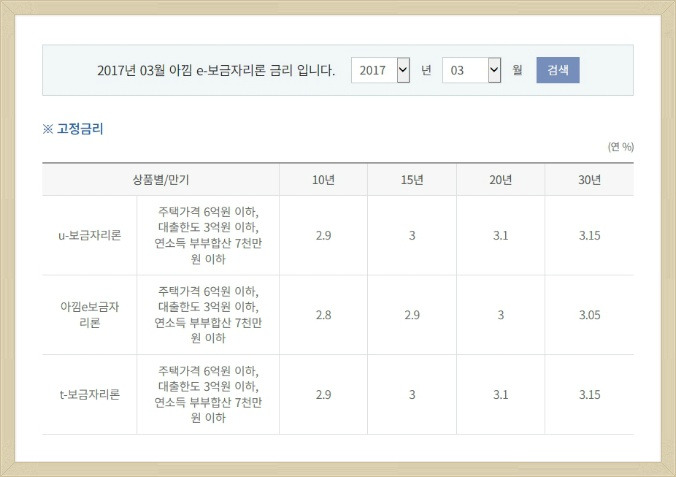
Task: Click the u-보금자리론 row label
Action: (90, 235)
